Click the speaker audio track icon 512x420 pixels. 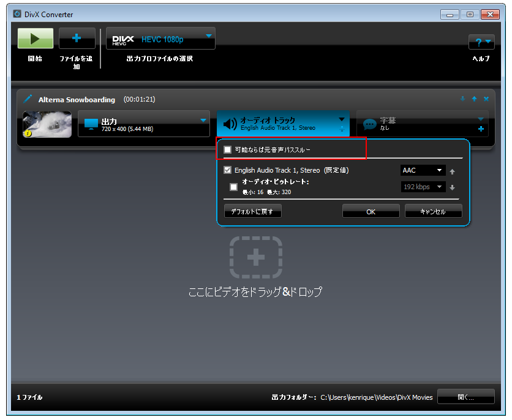[230, 124]
